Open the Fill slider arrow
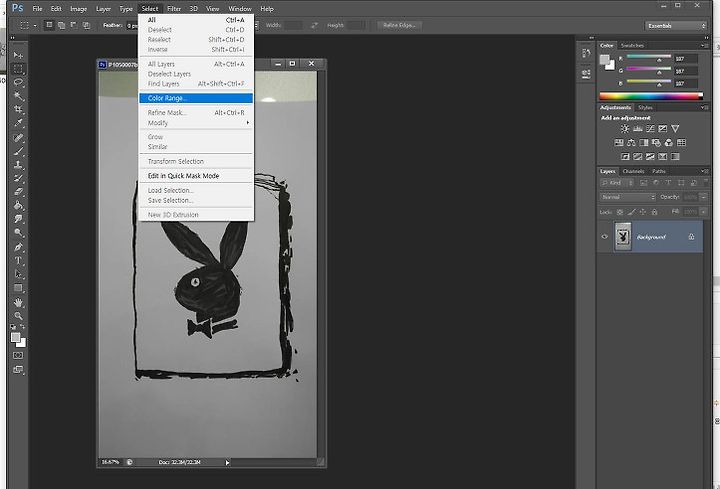 [x=703, y=212]
